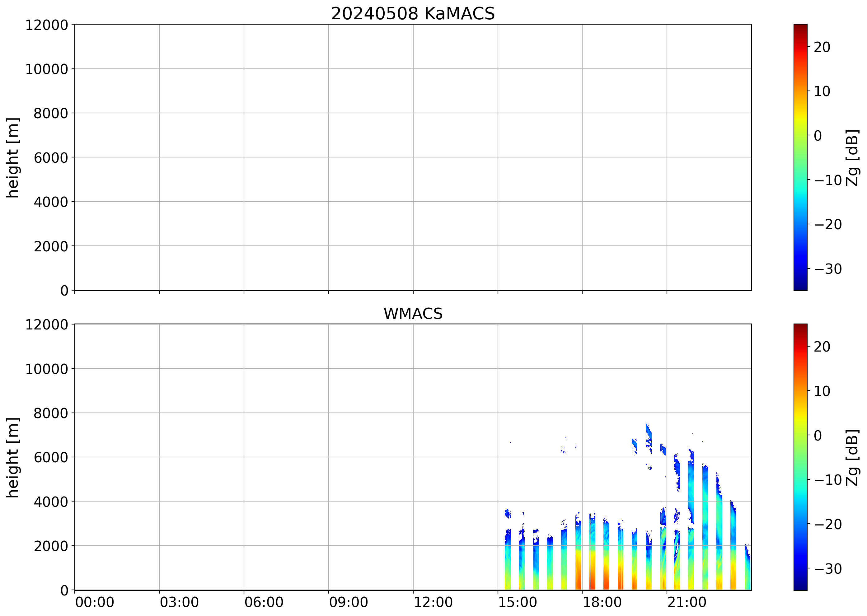The height and width of the screenshot is (616, 867).
Task: Click the upper colorbar's red top end
Action: coord(800,28)
